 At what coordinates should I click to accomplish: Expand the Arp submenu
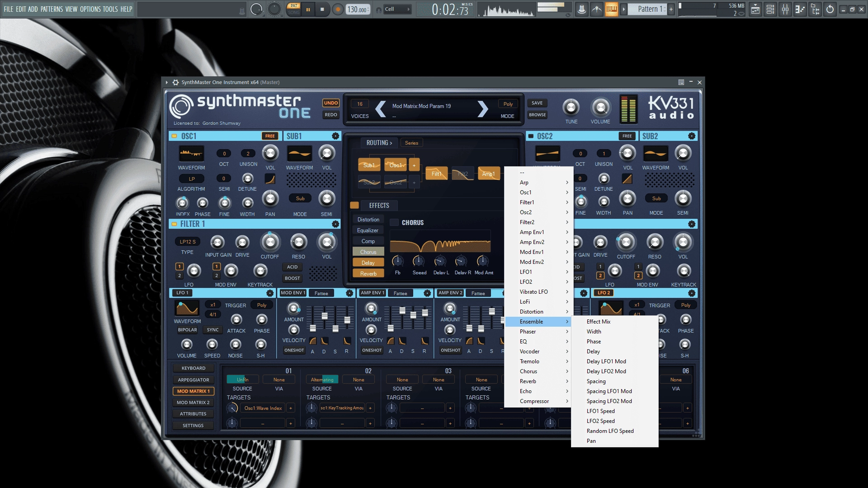coord(539,183)
